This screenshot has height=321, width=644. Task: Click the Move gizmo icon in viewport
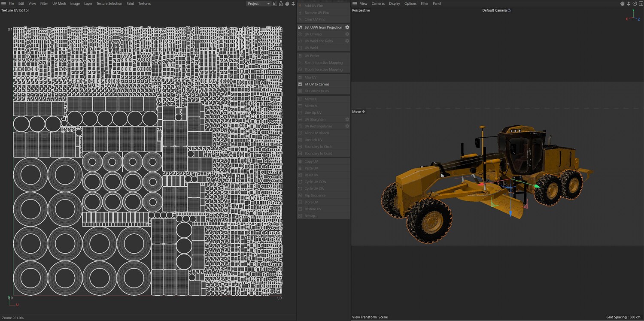[x=364, y=112]
